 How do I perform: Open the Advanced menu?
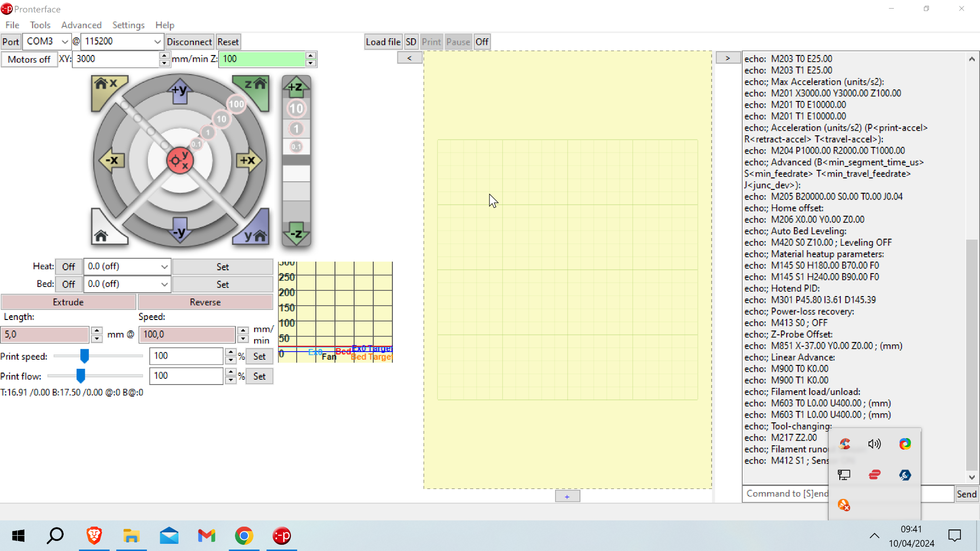tap(81, 25)
